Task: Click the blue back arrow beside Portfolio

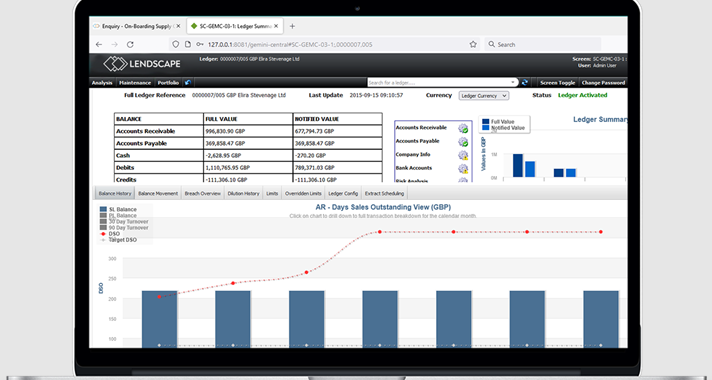Action: pos(188,83)
